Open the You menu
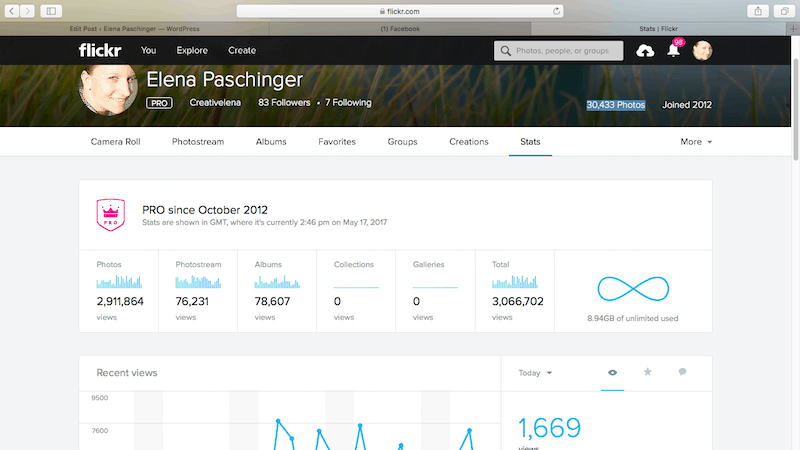The height and width of the screenshot is (450, 800). coord(148,51)
